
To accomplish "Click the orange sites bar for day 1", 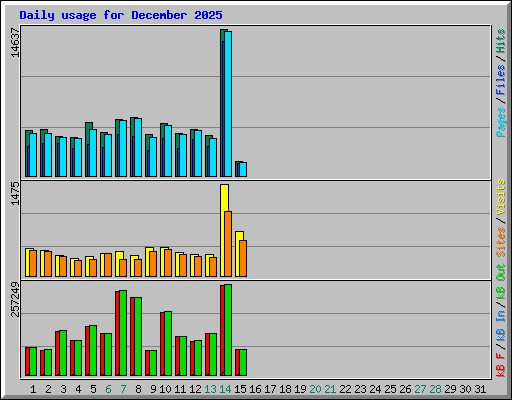I will [33, 263].
